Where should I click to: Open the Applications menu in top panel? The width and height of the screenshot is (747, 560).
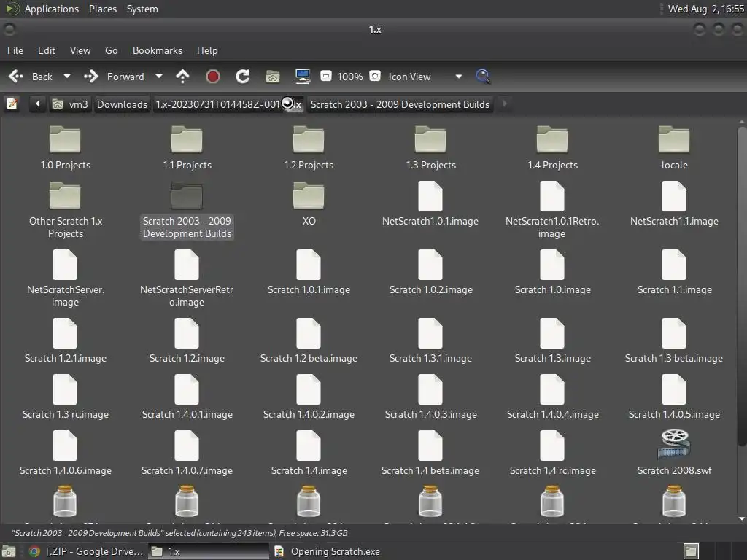coord(52,9)
